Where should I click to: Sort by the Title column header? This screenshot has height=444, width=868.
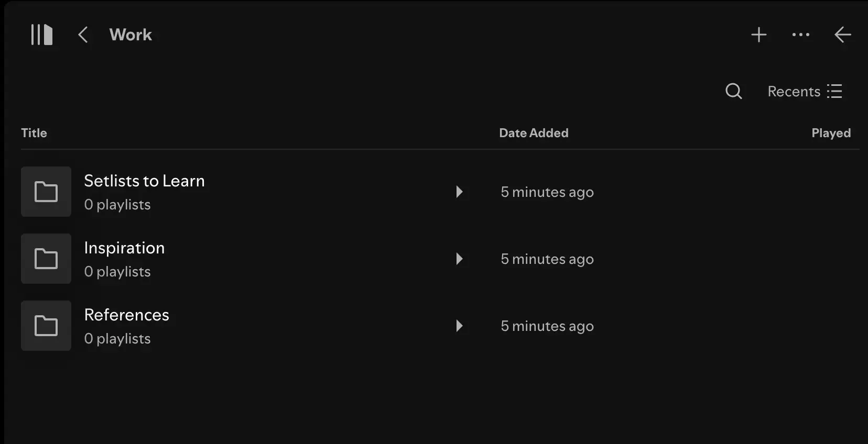pos(34,133)
